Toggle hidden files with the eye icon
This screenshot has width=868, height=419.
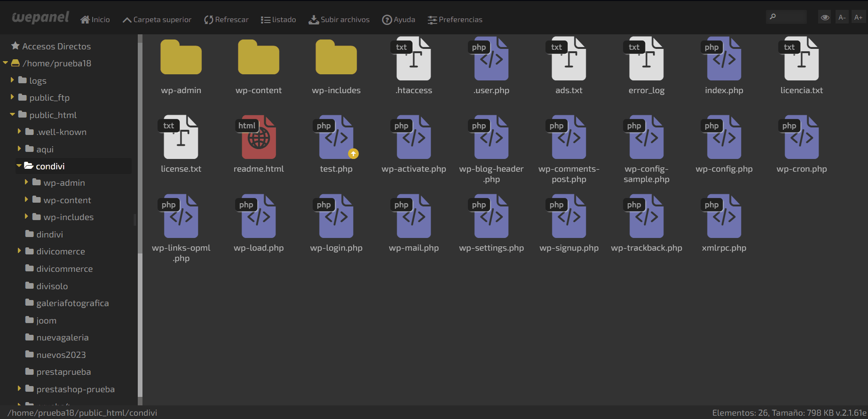pyautogui.click(x=825, y=17)
